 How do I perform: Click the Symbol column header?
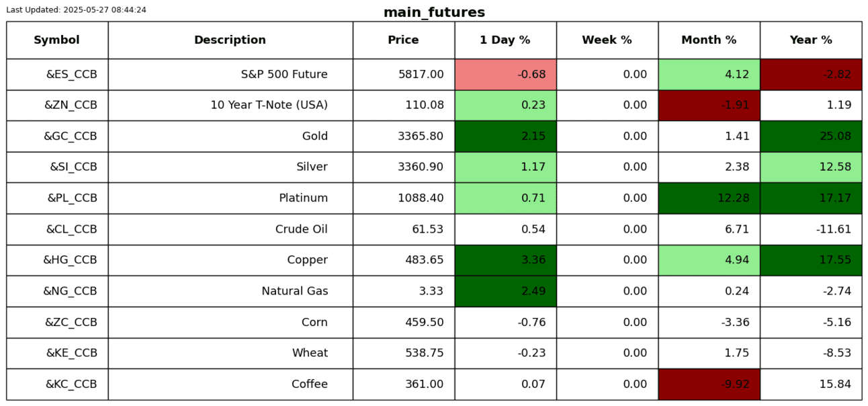click(x=56, y=40)
